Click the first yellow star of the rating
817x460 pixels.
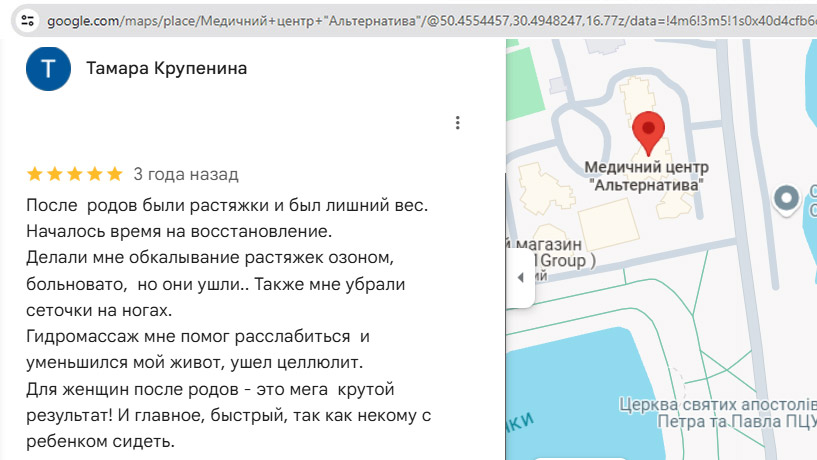35,175
